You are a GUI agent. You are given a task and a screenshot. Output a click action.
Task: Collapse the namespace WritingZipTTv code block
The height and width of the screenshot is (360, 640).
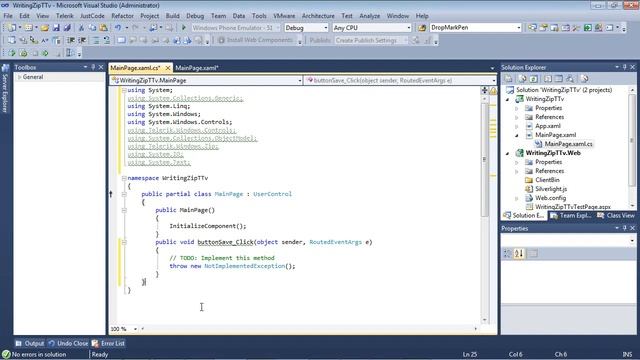pos(124,178)
